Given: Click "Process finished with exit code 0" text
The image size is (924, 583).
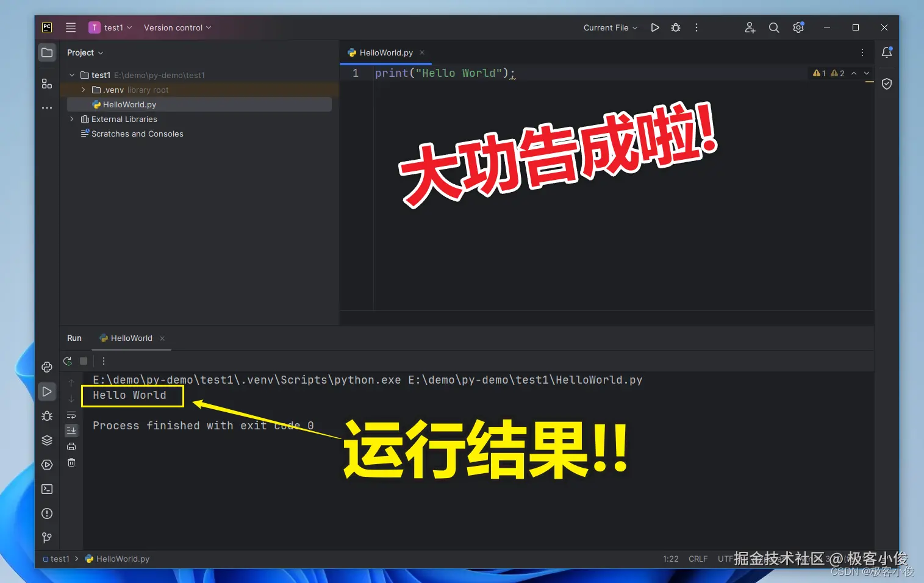Looking at the screenshot, I should (x=203, y=426).
